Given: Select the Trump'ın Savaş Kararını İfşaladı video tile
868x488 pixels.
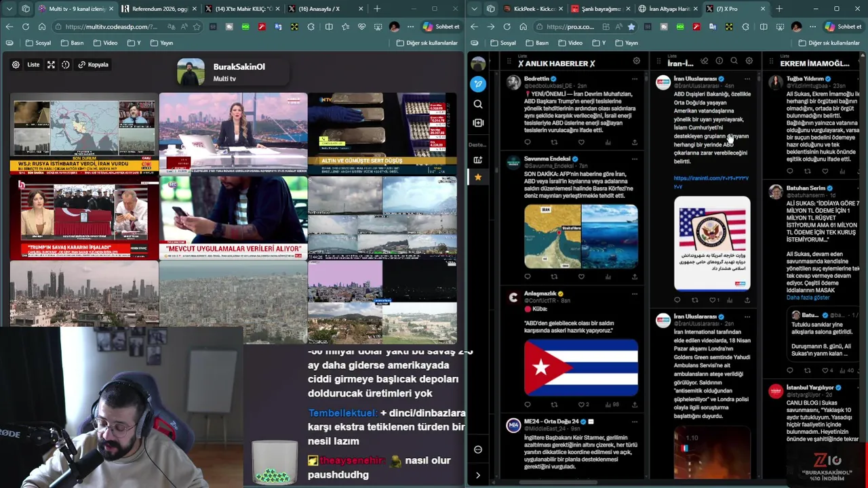Looking at the screenshot, I should click(84, 218).
